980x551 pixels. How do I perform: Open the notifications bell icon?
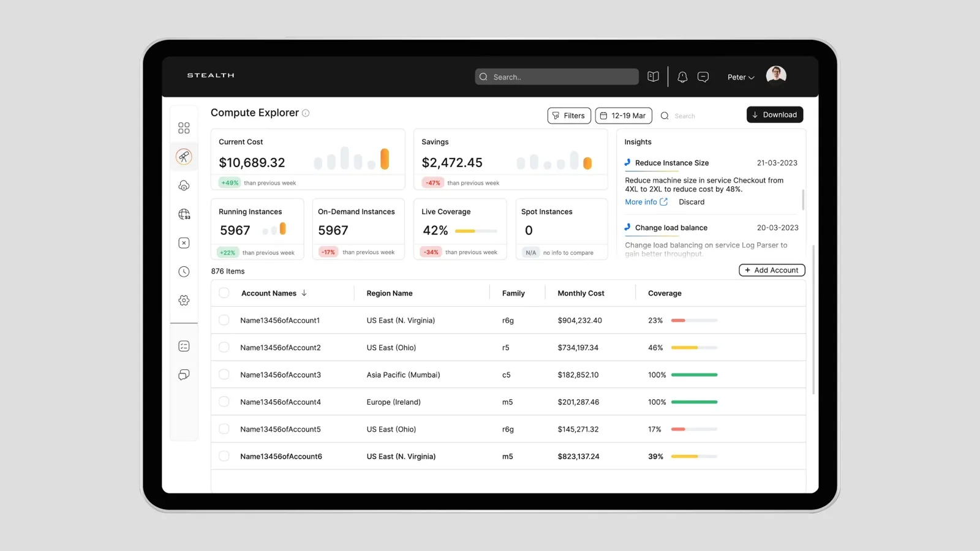click(x=682, y=77)
